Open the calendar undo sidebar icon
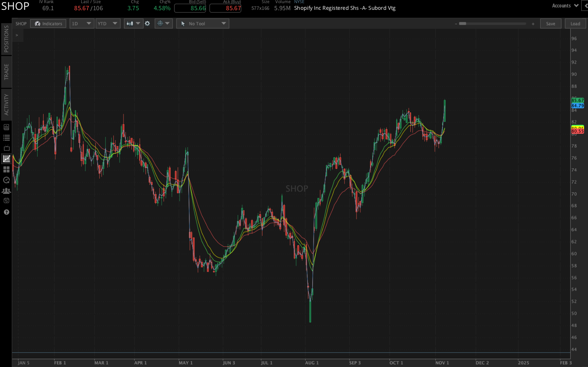The height and width of the screenshot is (367, 588). (x=6, y=201)
